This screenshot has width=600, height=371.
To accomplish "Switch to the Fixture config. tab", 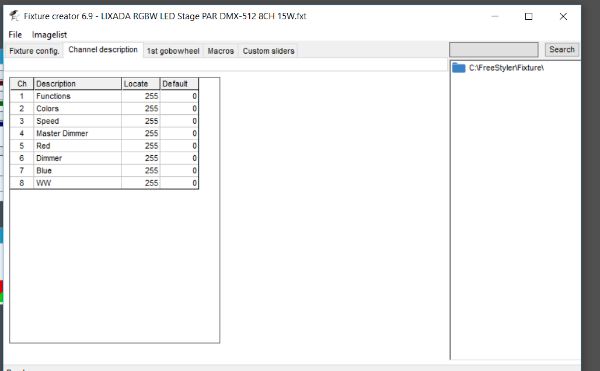I will pos(34,51).
